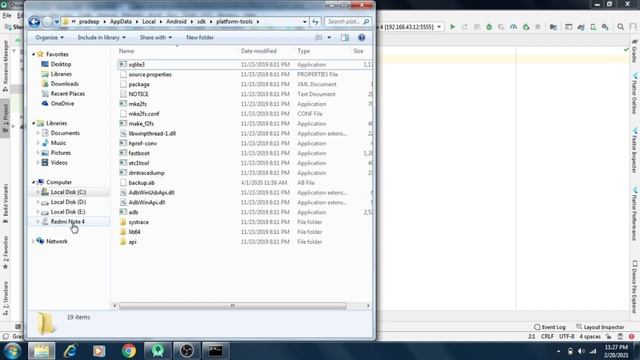Viewport: 640px width, 360px height.
Task: Click the horizontal scrollbar in file list
Action: [233, 306]
